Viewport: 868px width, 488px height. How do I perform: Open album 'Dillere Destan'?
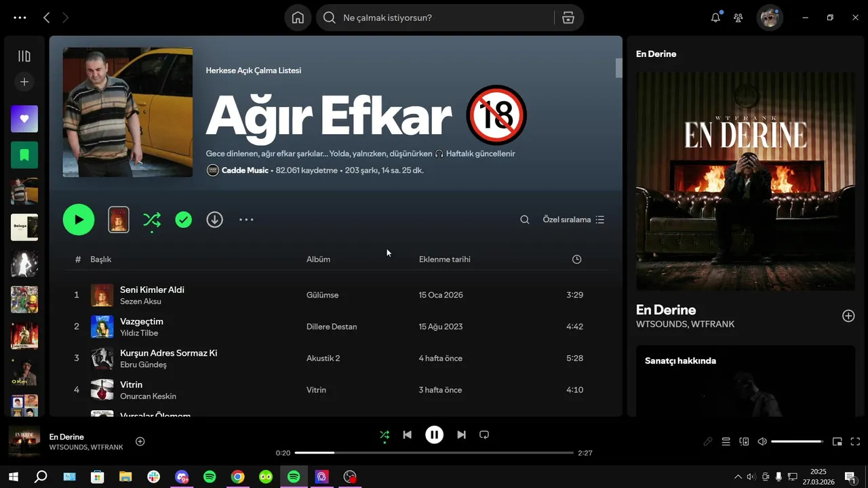(332, 327)
